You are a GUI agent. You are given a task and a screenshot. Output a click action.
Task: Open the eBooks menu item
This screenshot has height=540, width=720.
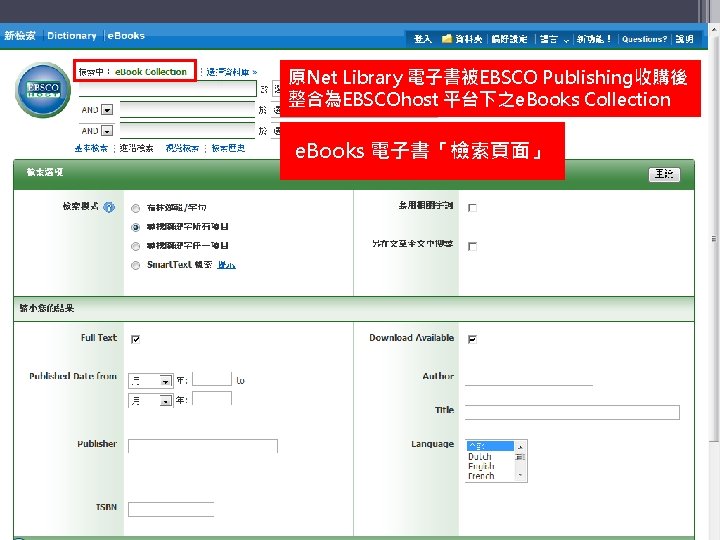(x=126, y=35)
